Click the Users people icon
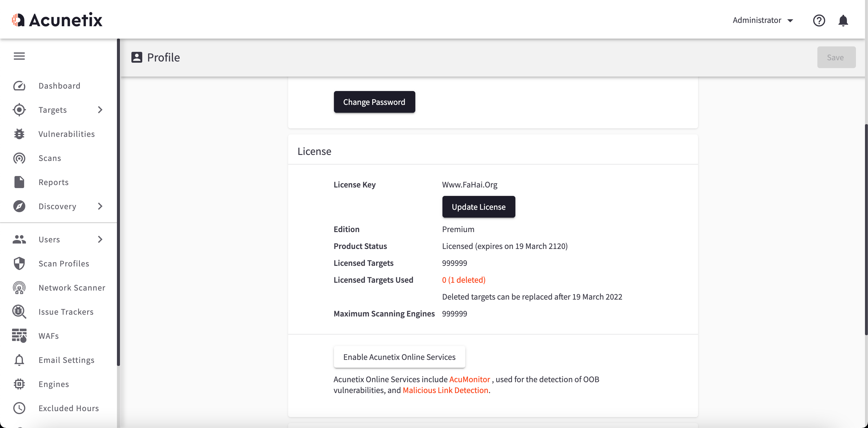This screenshot has width=868, height=428. (19, 239)
